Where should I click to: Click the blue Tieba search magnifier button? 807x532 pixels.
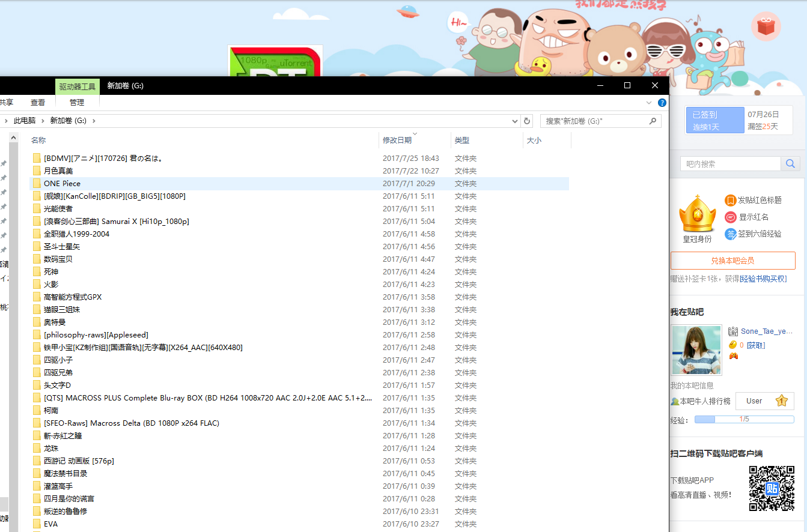click(790, 163)
